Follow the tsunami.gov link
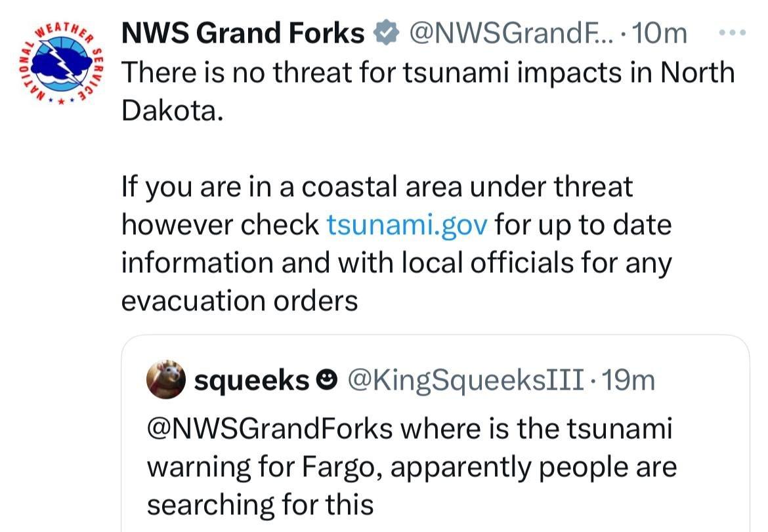 (x=407, y=225)
